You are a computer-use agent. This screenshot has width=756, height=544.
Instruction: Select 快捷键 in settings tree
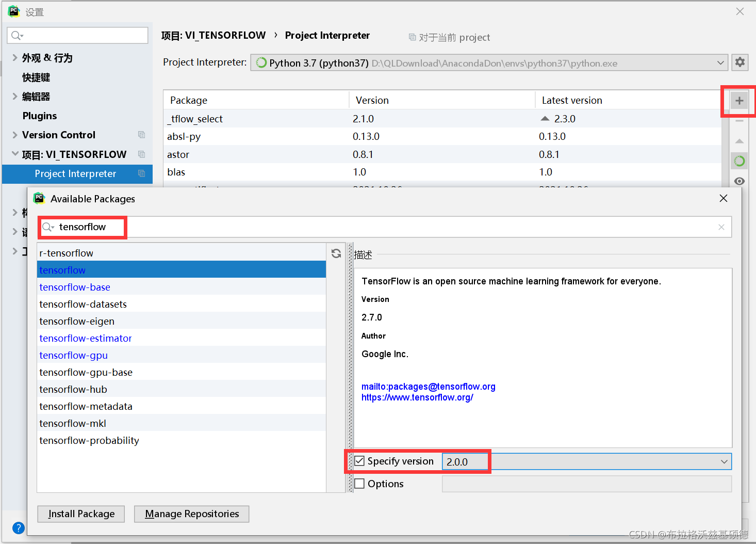point(36,77)
